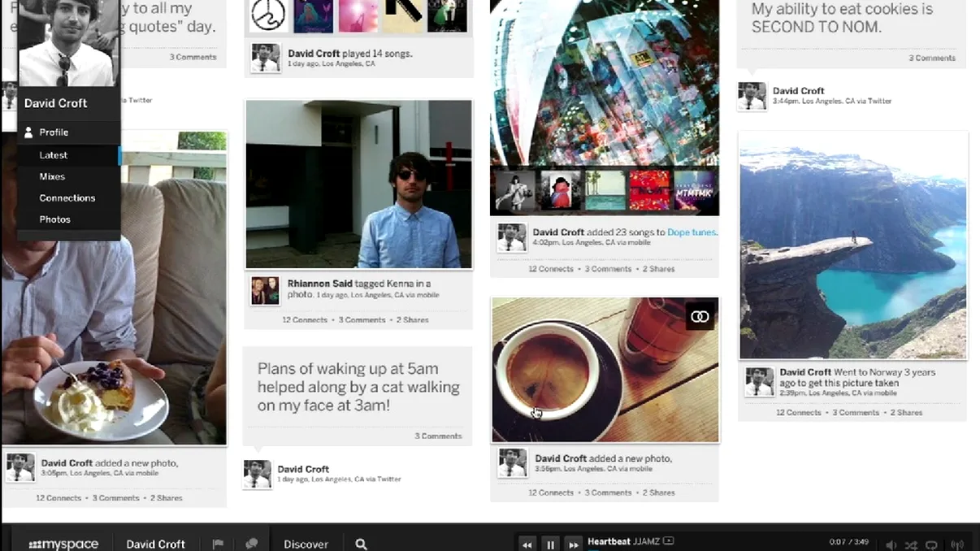Expand the player popout icon beside JJAMZ
The width and height of the screenshot is (980, 551).
point(668,540)
